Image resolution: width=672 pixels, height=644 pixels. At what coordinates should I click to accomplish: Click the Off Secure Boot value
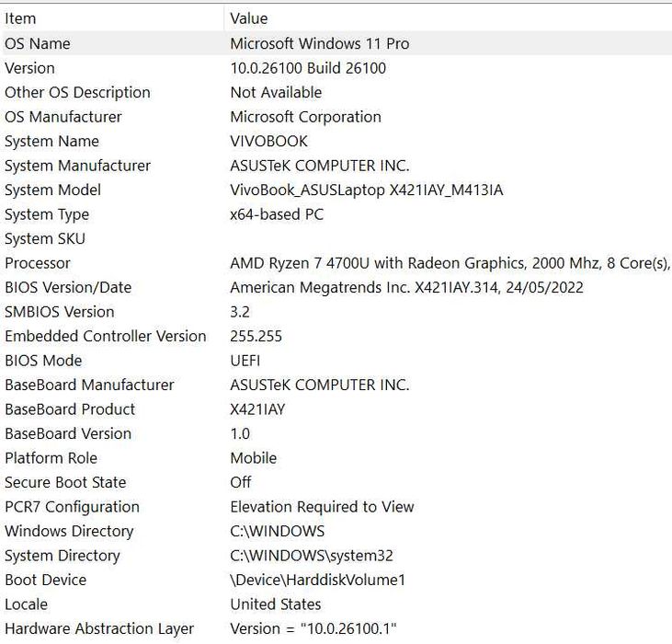point(240,482)
